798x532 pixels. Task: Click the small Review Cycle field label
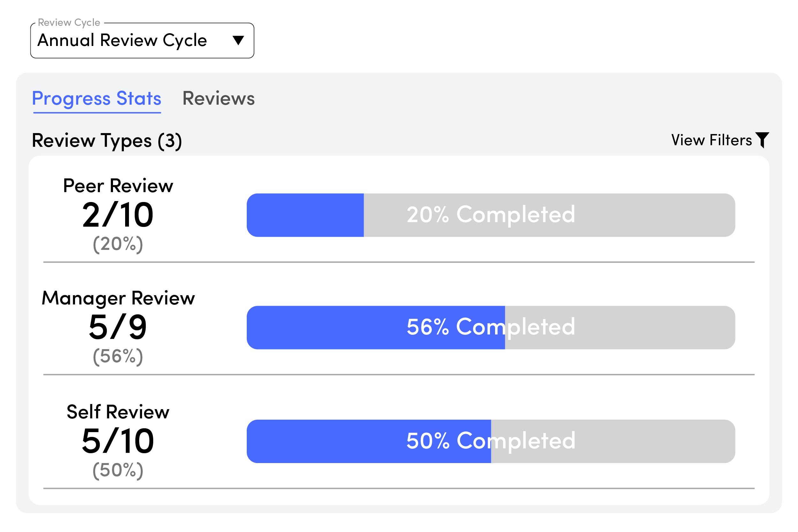pyautogui.click(x=69, y=22)
